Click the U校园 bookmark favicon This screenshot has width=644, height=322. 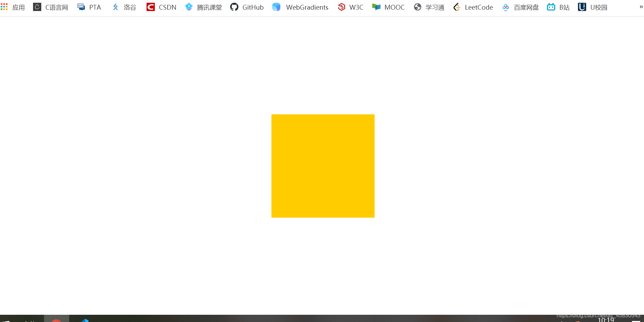tap(582, 7)
